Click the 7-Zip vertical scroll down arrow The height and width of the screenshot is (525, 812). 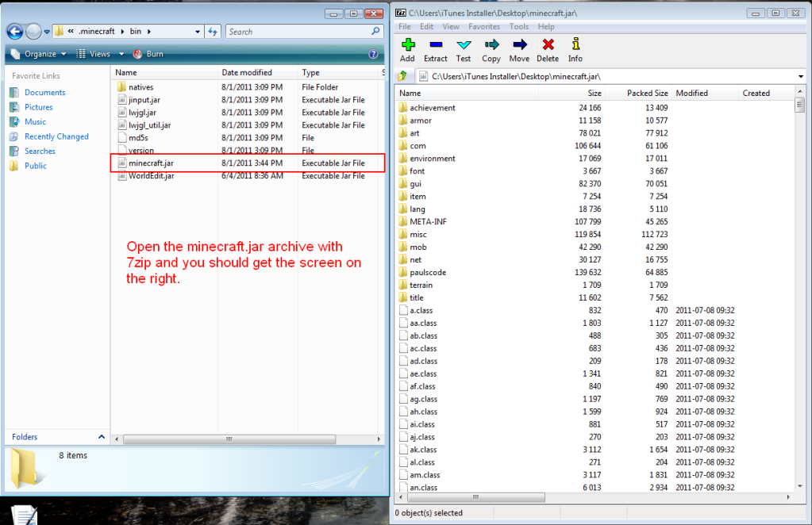pos(800,485)
